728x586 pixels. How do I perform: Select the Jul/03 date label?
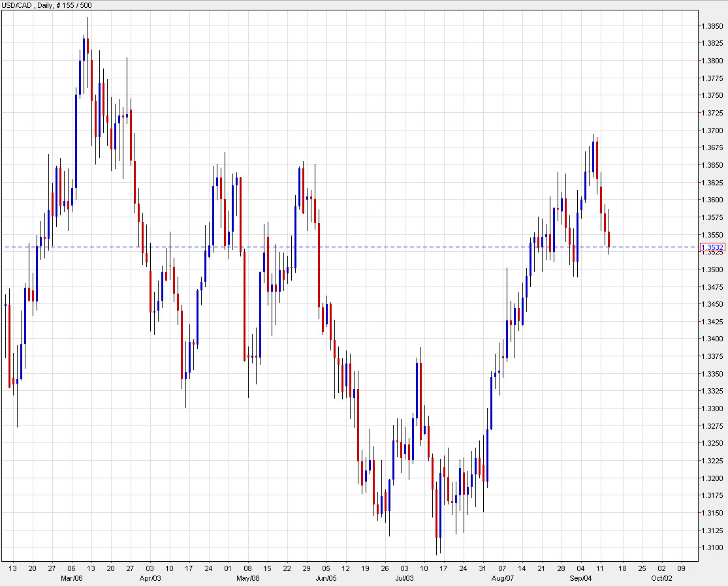pyautogui.click(x=404, y=578)
